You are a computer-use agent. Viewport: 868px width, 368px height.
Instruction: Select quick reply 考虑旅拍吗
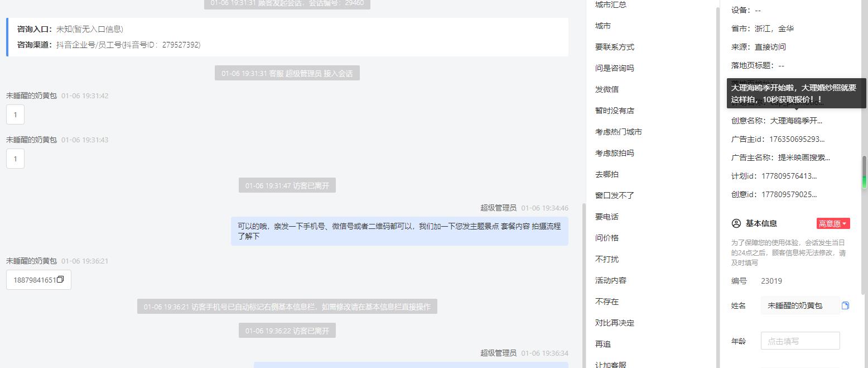pyautogui.click(x=614, y=153)
